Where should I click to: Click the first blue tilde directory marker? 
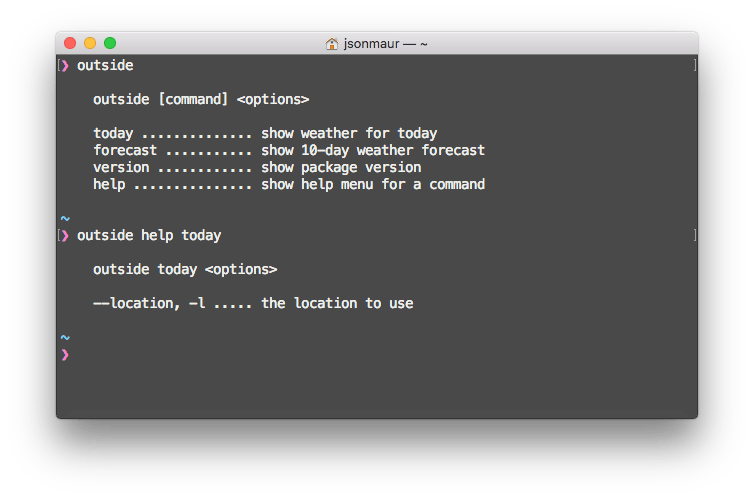[x=65, y=218]
